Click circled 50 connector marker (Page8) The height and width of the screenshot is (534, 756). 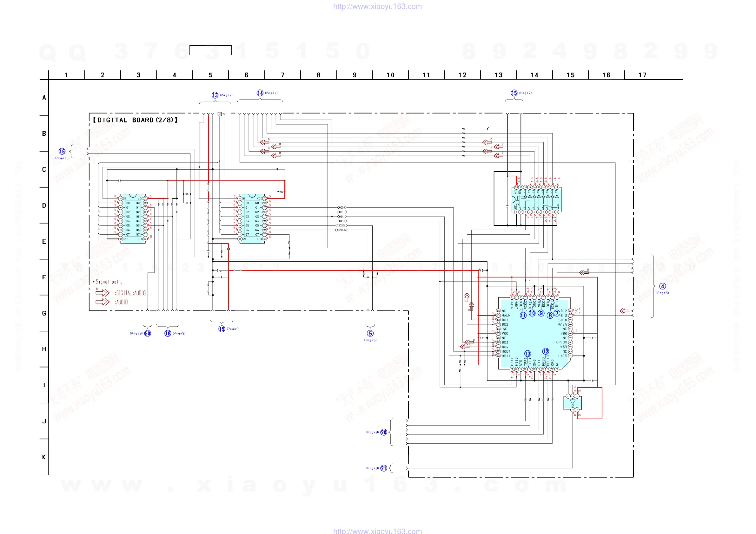[x=148, y=333]
